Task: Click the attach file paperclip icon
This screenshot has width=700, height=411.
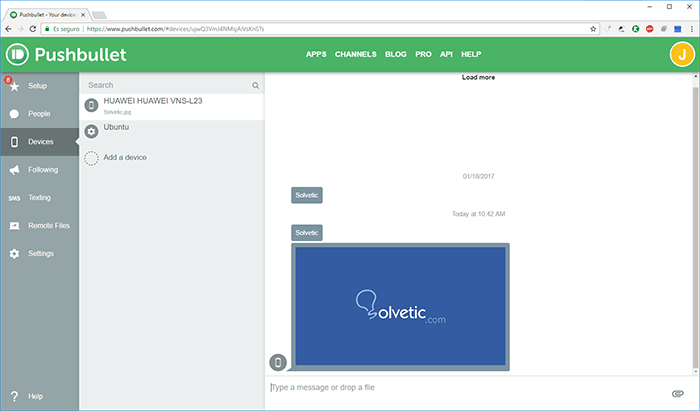Action: coord(678,393)
